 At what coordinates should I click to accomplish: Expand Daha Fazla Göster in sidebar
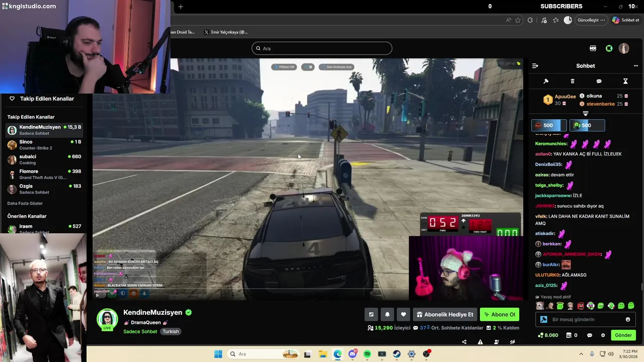click(x=25, y=203)
